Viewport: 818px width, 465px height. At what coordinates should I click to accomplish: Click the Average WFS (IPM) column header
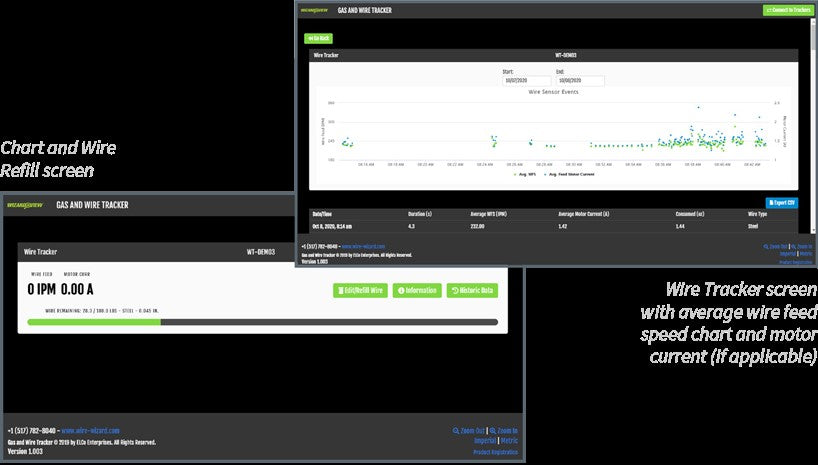[x=488, y=214]
